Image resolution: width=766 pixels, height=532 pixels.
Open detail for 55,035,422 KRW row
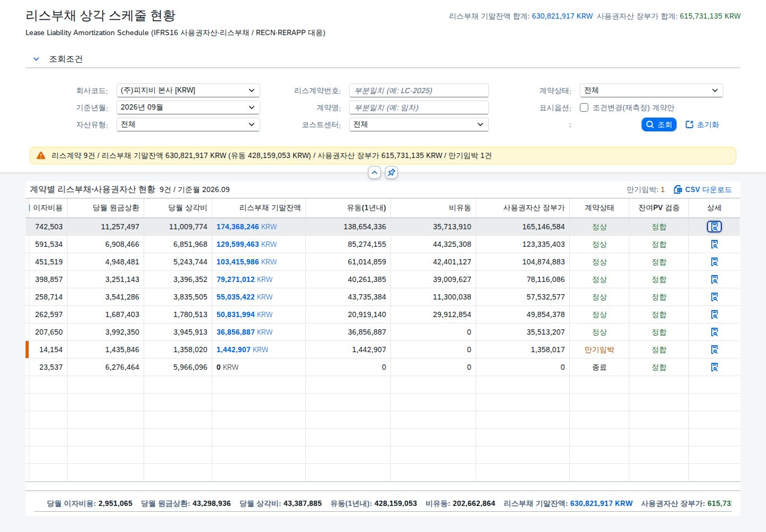coord(714,297)
